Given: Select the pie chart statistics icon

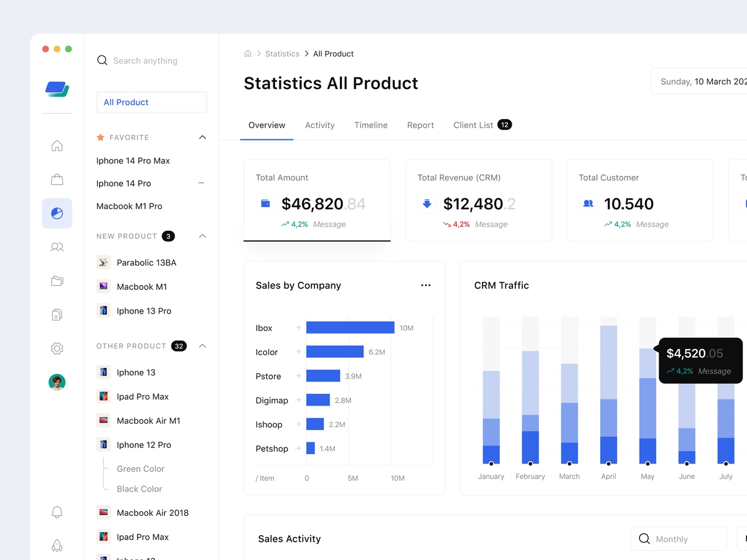Looking at the screenshot, I should click(x=57, y=213).
